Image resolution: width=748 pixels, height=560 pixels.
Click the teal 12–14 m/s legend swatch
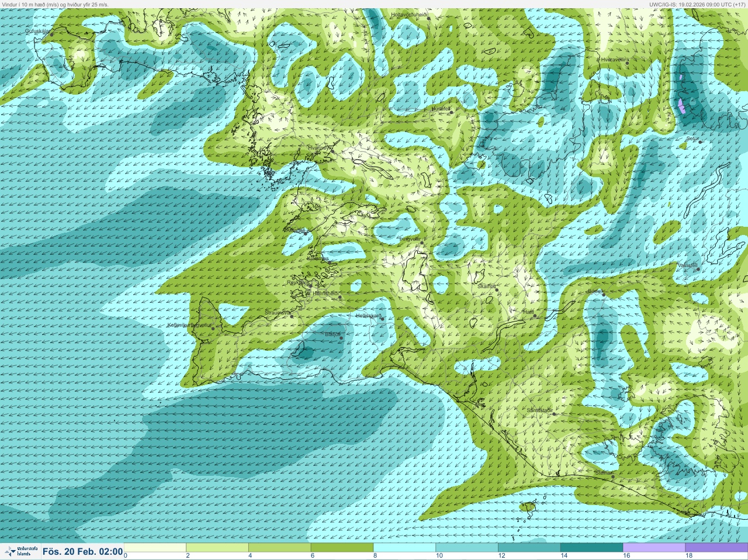coord(529,548)
